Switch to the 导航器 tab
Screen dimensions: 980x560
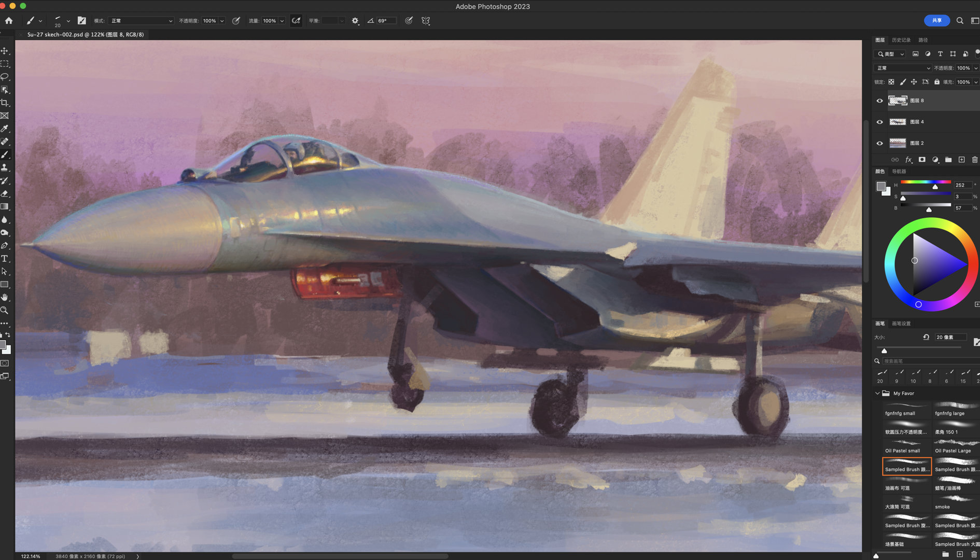pos(899,171)
